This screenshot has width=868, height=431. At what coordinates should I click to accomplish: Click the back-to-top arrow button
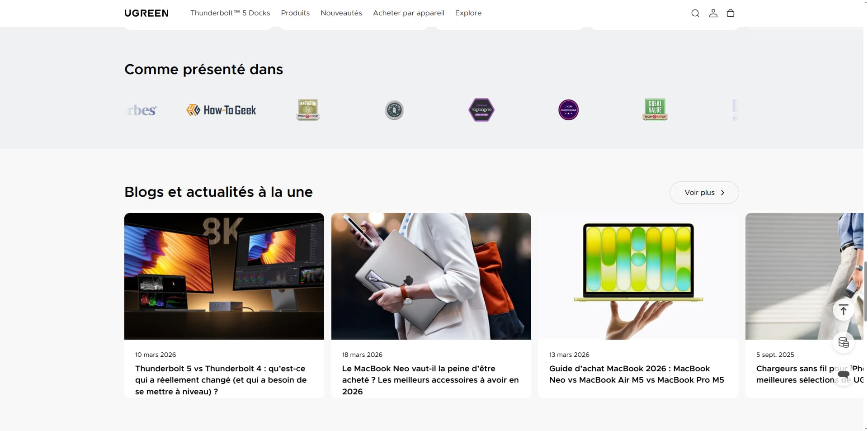tap(843, 310)
